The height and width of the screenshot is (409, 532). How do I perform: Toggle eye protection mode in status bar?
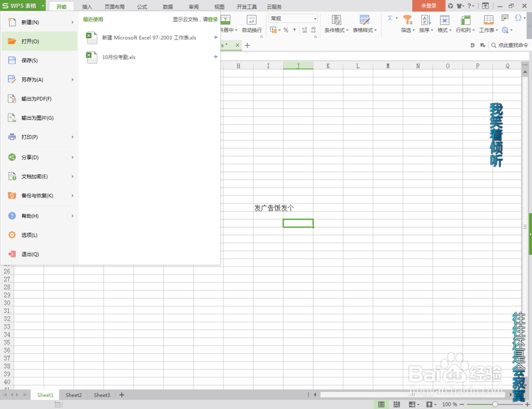pos(429,404)
